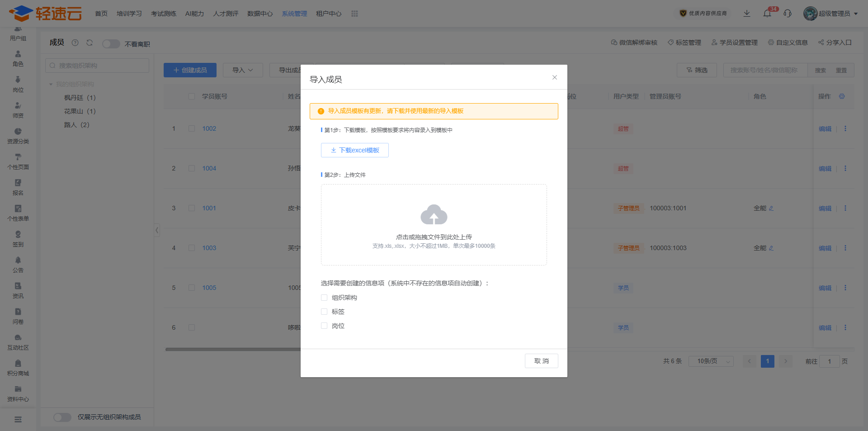Screen dimensions: 868x431
Task: Check the 组织架构 checkbox
Action: tap(324, 298)
